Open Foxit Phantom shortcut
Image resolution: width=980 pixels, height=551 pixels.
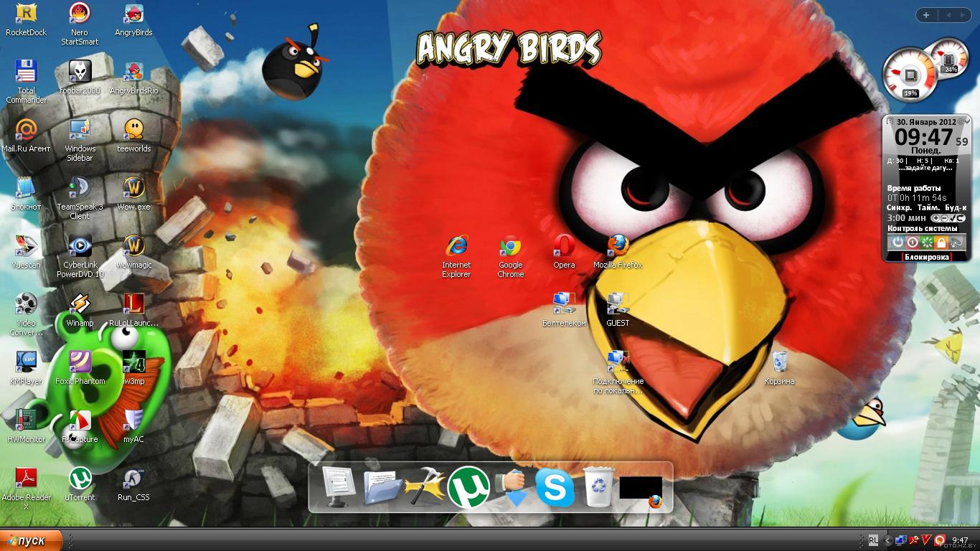(80, 367)
